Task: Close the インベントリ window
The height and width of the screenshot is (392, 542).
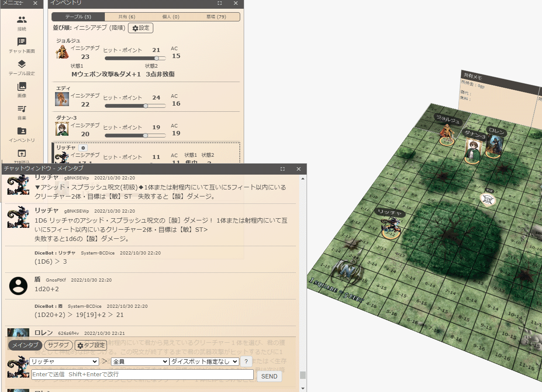Action: (x=236, y=3)
